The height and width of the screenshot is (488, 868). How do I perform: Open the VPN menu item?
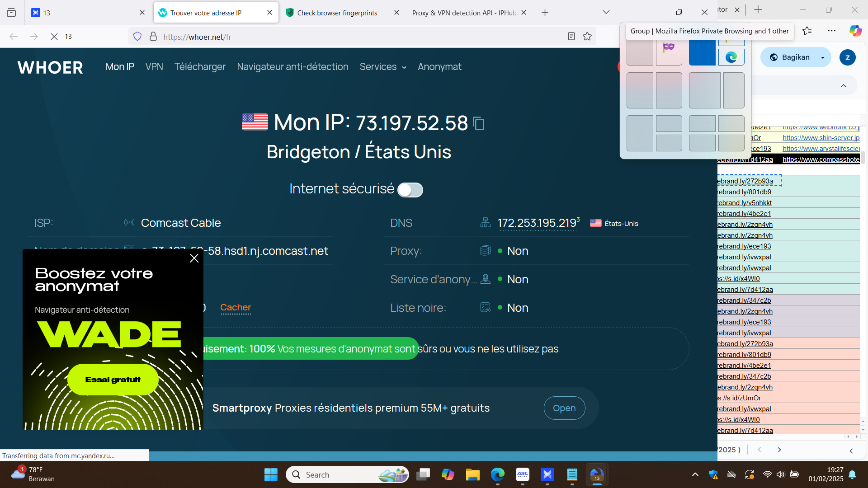coord(154,67)
